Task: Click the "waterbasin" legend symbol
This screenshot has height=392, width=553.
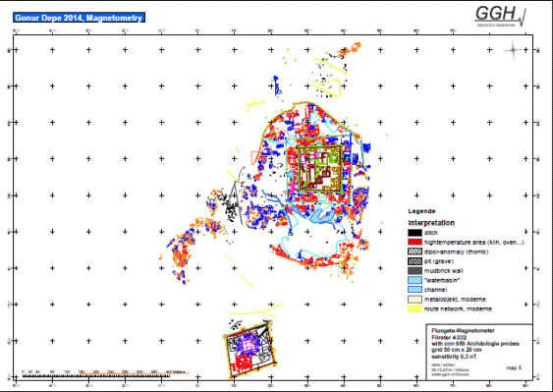Action: (x=415, y=281)
